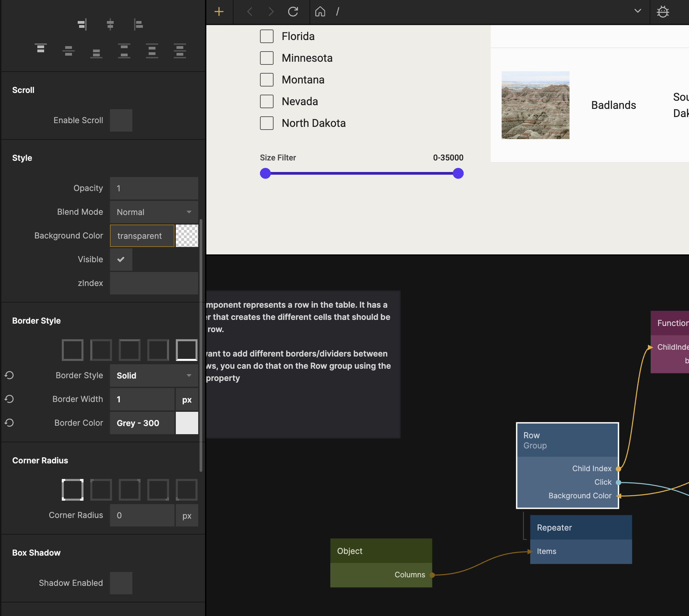Click the Opacity input field
Image resolution: width=689 pixels, height=616 pixels.
coord(154,188)
